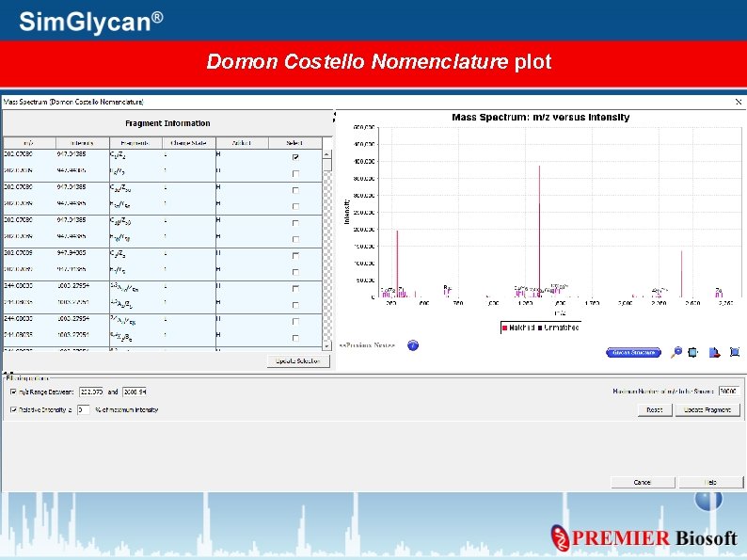The height and width of the screenshot is (560, 747).
Task: Click the Charge State column header
Action: click(189, 143)
